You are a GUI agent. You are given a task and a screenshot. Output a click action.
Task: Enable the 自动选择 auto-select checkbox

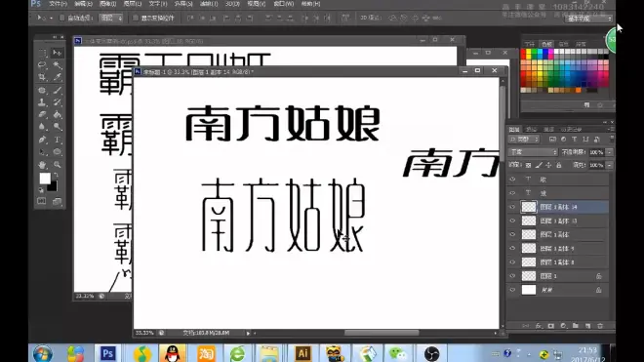[x=62, y=19]
